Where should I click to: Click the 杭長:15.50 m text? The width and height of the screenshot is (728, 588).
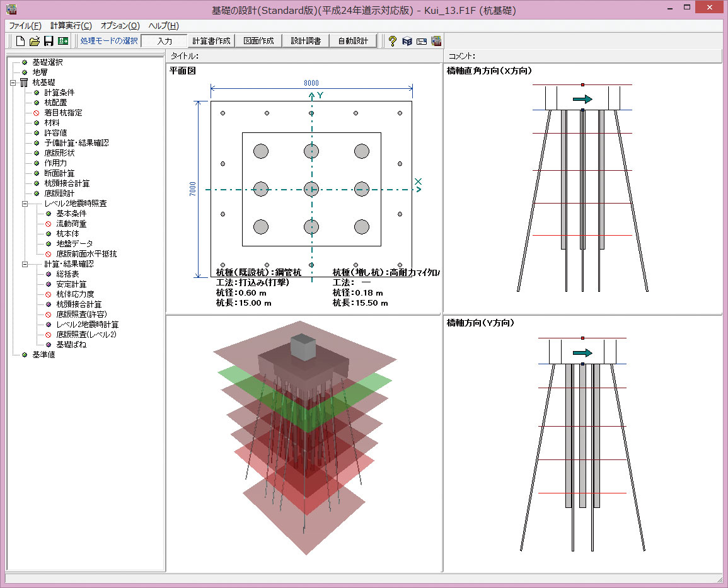361,303
